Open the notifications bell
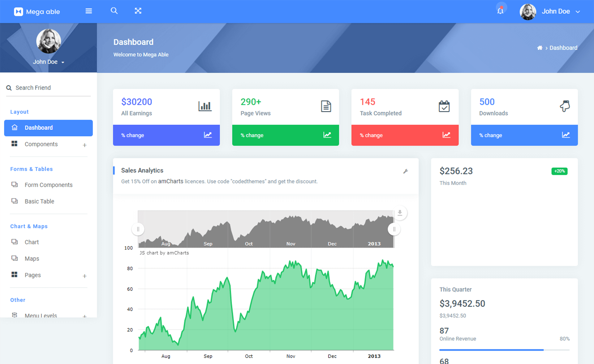Image resolution: width=594 pixels, height=364 pixels. tap(500, 11)
